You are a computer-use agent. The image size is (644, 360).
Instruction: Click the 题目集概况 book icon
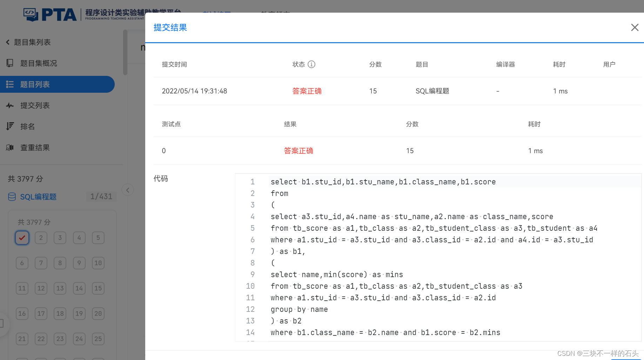click(x=10, y=63)
